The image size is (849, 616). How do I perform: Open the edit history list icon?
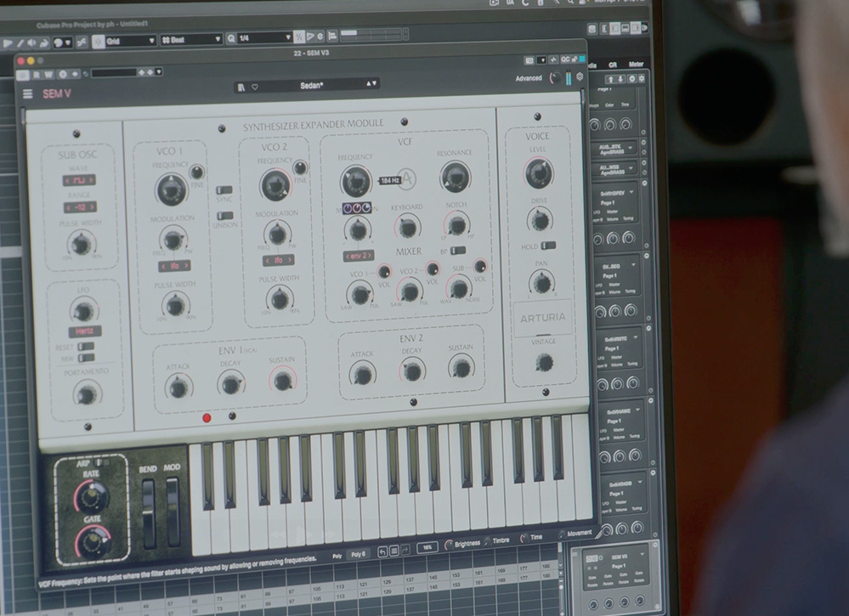coord(394,551)
